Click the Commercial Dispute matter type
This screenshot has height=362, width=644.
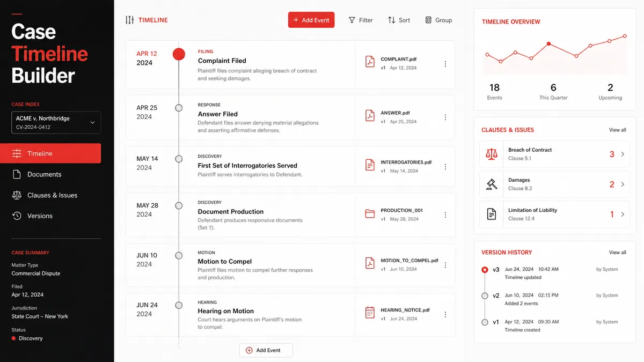36,274
